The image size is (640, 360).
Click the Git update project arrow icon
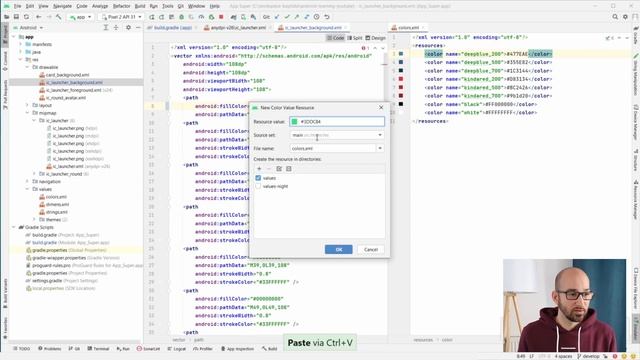[277, 17]
